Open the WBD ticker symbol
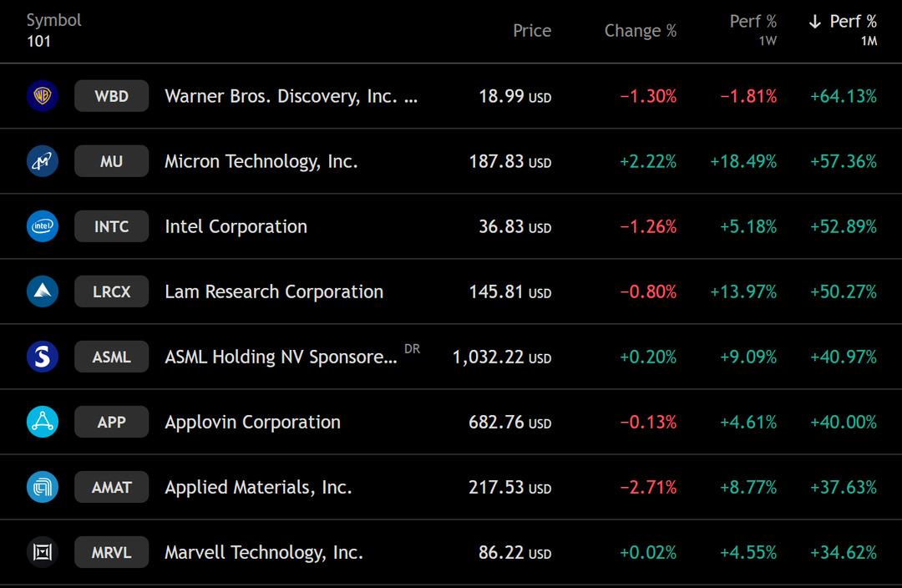 (111, 96)
